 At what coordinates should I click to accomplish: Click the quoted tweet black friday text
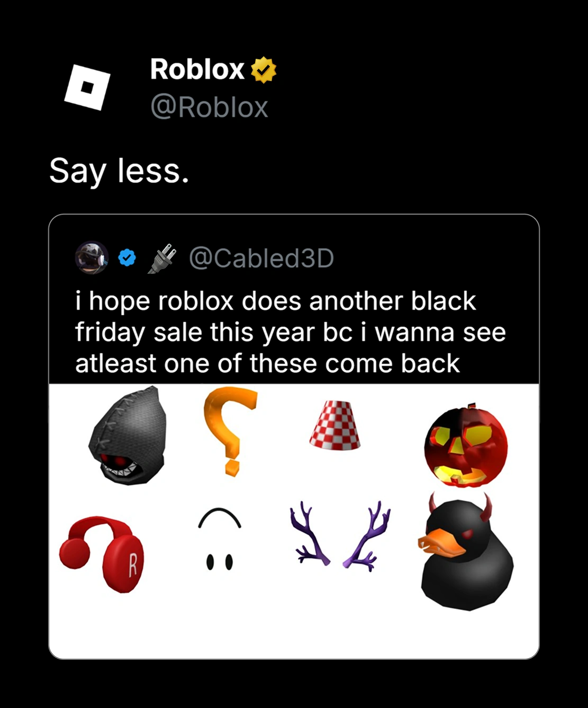(x=290, y=332)
